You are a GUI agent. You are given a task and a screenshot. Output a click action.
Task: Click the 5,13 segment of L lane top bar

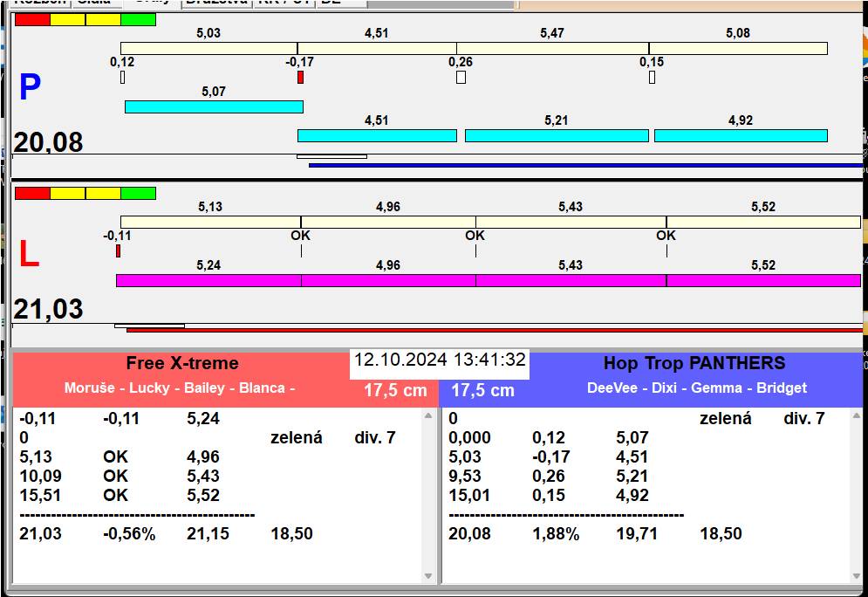point(210,222)
